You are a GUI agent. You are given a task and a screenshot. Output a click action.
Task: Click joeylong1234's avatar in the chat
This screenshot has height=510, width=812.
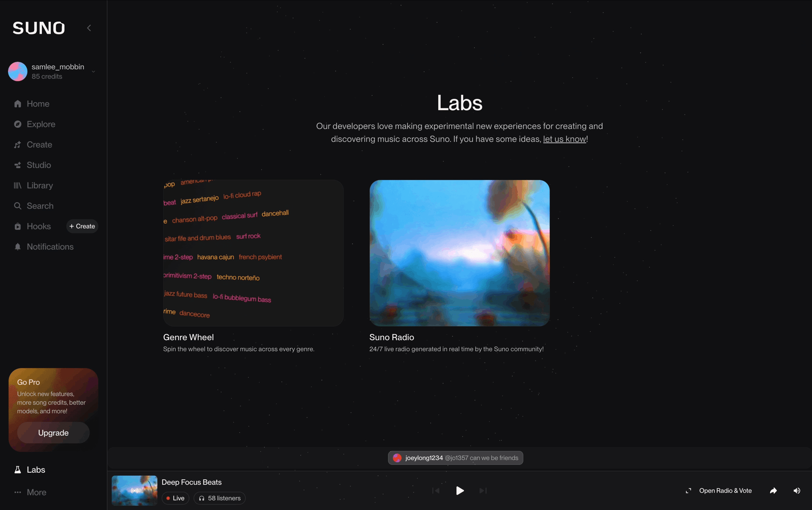point(397,458)
